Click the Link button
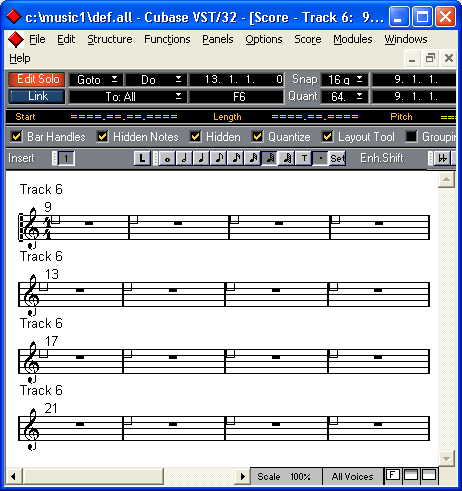462x491 pixels. coord(37,97)
